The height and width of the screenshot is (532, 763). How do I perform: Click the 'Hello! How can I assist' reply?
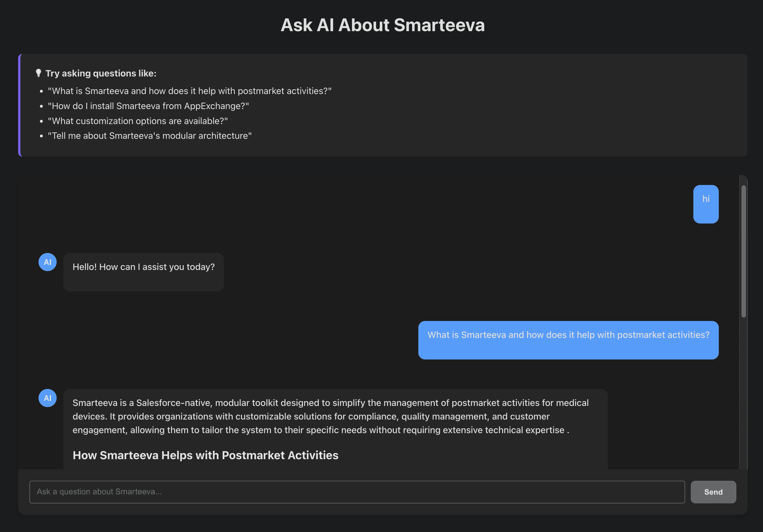pyautogui.click(x=144, y=267)
